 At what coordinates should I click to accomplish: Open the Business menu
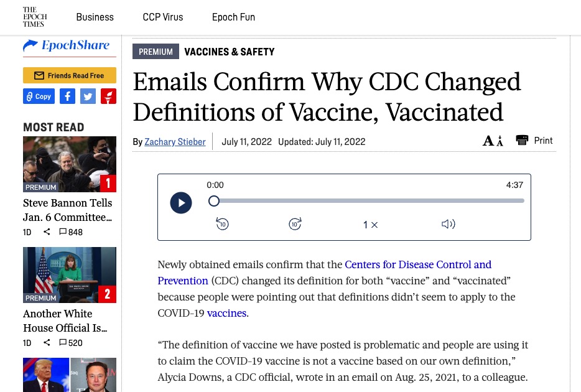coord(95,17)
